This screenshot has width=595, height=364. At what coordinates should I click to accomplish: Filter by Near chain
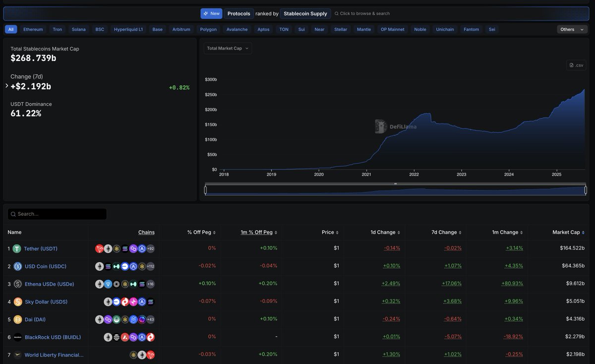click(319, 29)
